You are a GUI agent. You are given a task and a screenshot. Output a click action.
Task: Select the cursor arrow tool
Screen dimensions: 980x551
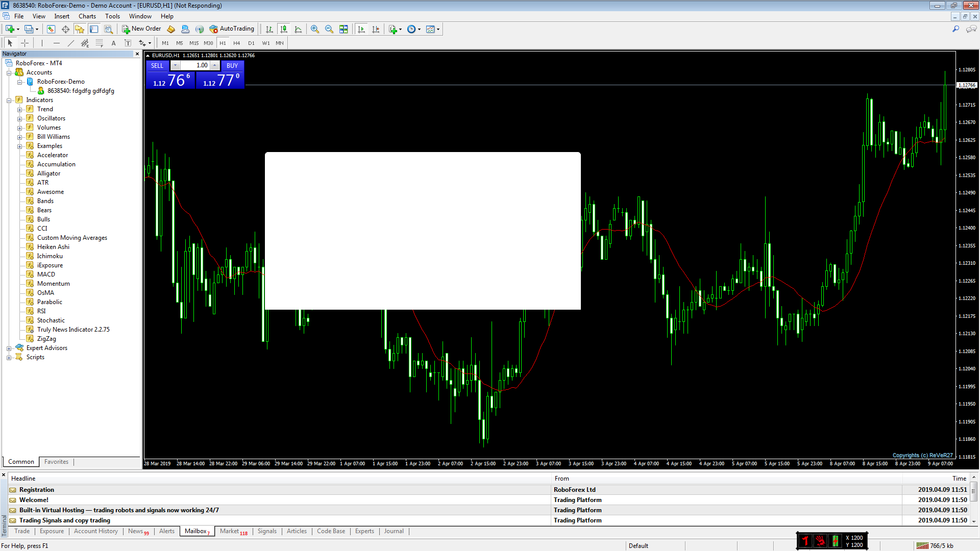coord(10,43)
